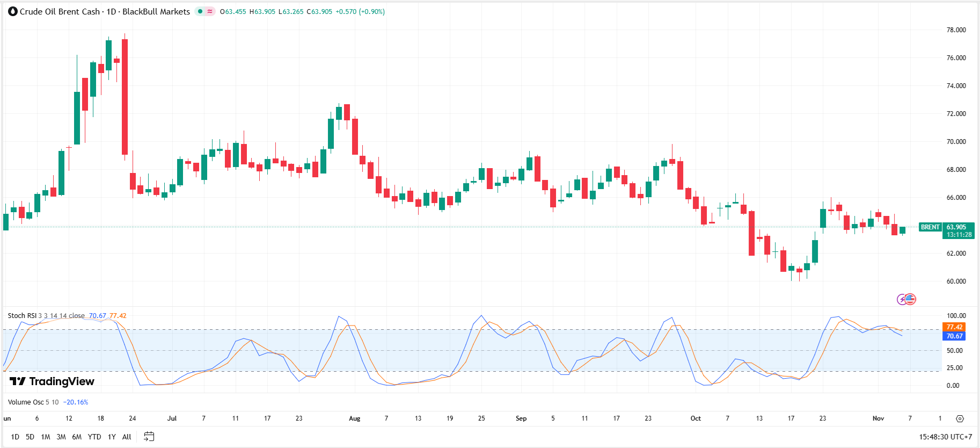
Task: Open the UTC+7 timezone menu
Action: (x=945, y=437)
